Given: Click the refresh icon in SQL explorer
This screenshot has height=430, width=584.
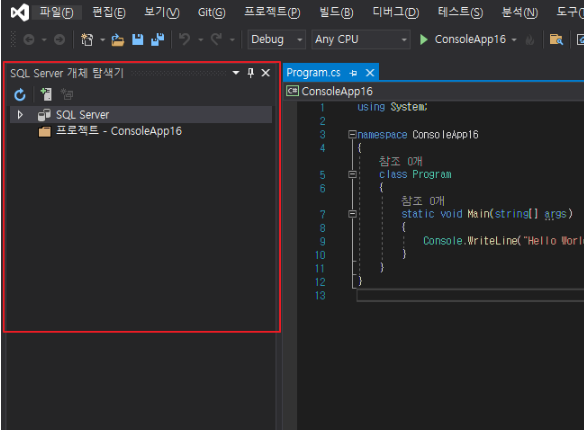Looking at the screenshot, I should click(20, 95).
